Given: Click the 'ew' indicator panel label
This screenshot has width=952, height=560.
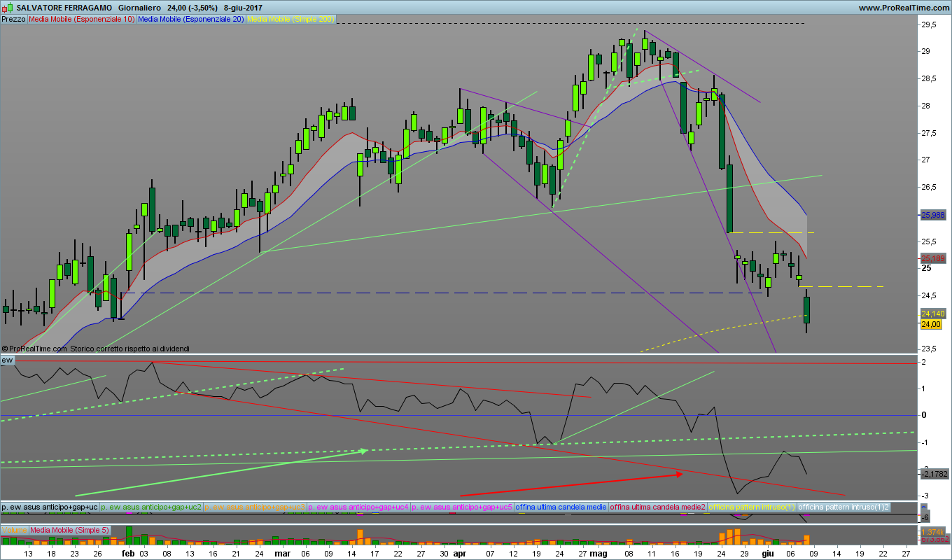Looking at the screenshot, I should [x=8, y=360].
